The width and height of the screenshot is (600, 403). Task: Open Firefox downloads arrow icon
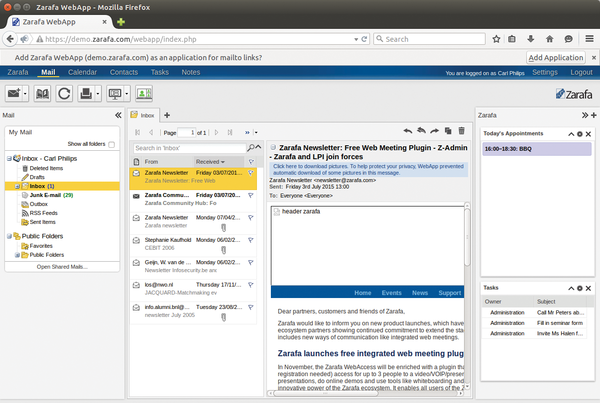530,39
